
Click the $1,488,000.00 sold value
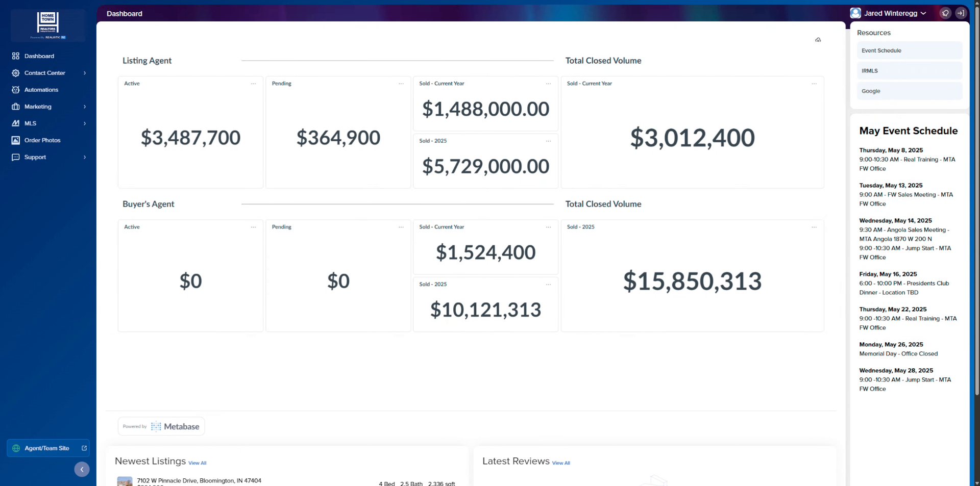[x=486, y=109]
